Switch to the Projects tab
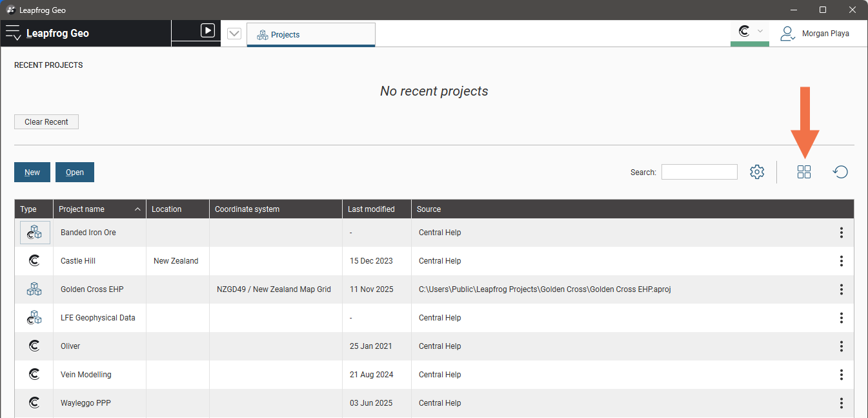Viewport: 868px width, 418px height. click(x=310, y=35)
